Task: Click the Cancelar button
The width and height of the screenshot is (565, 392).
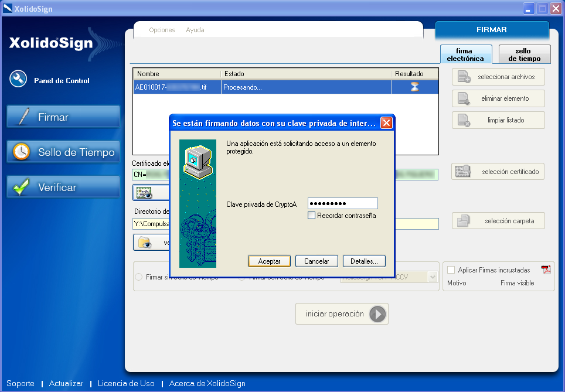Action: pos(316,261)
